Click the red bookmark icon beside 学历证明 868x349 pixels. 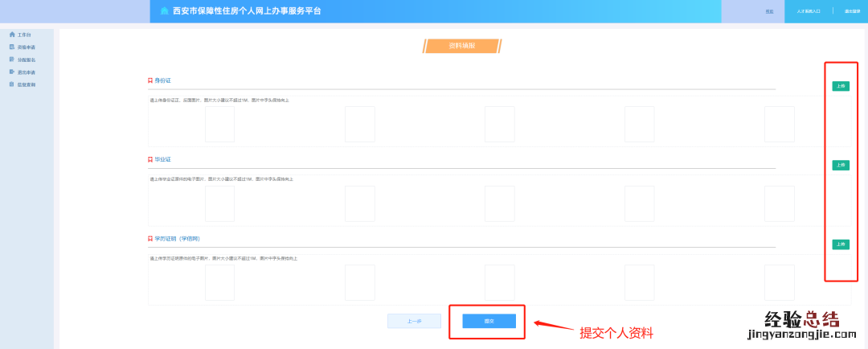[x=150, y=239]
